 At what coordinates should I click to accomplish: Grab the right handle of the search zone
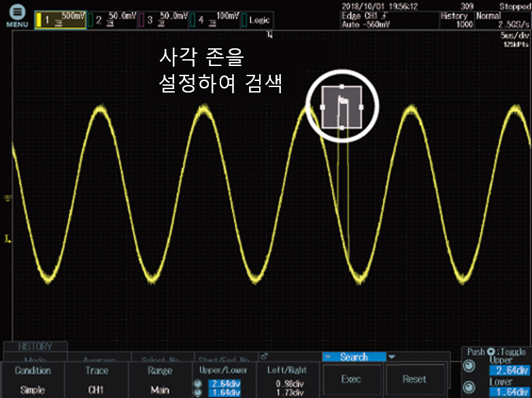(x=361, y=107)
